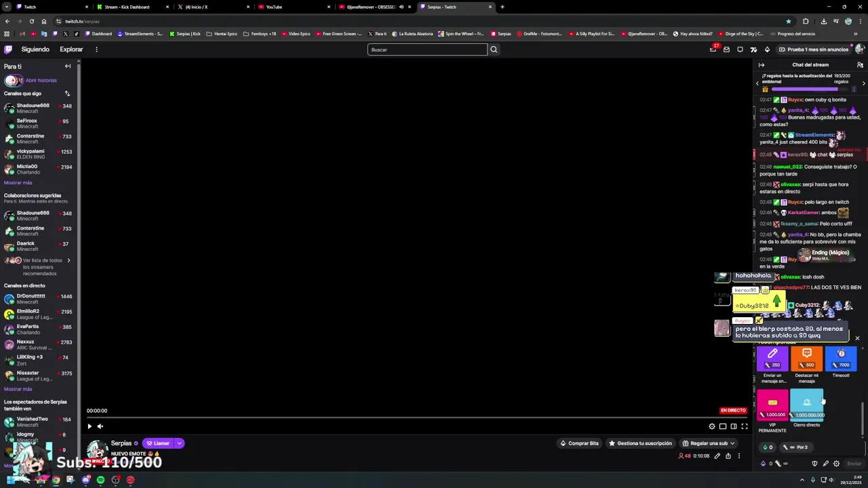Open the chat shield moderation icon
Screen dimensions: 868x488
[814, 464]
